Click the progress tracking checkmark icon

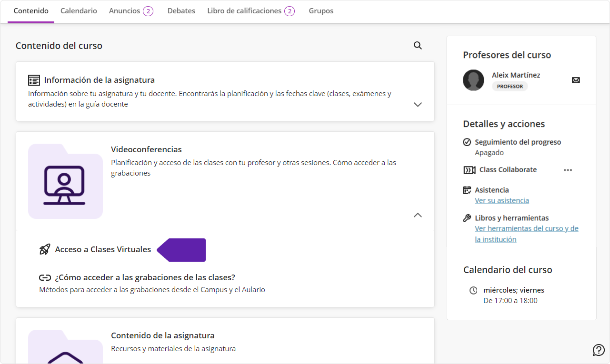point(467,142)
